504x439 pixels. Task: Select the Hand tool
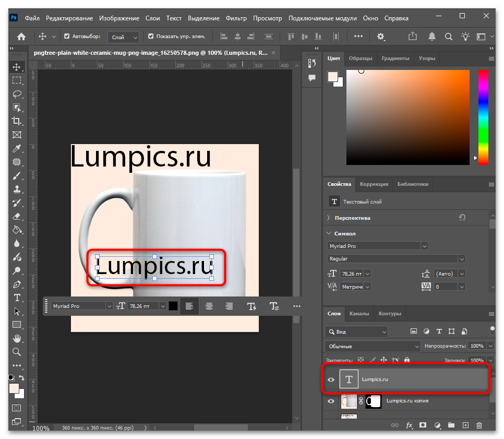click(17, 338)
